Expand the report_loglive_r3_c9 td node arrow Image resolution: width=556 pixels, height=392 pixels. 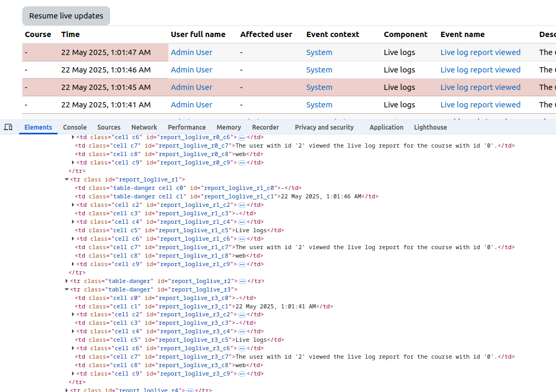[73, 373]
